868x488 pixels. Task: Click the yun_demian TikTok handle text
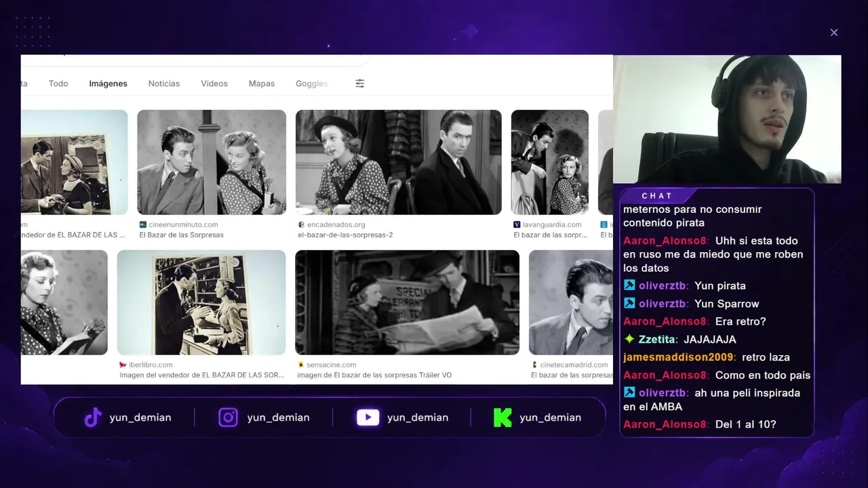tap(140, 418)
